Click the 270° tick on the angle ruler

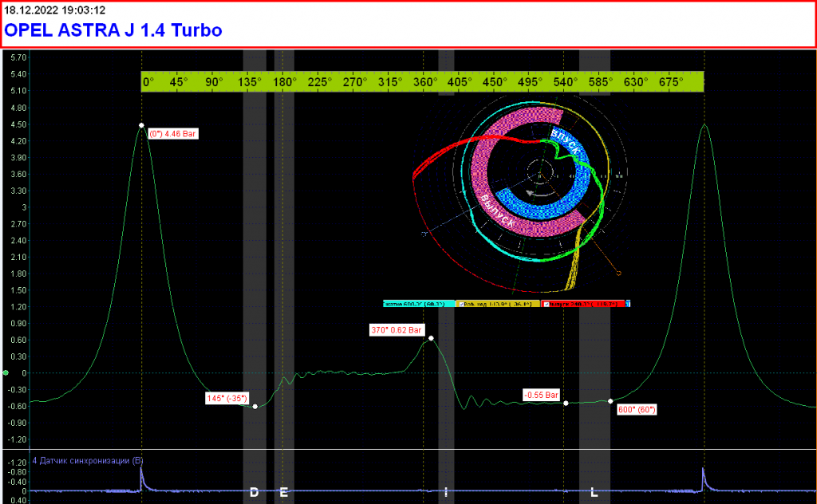(x=355, y=82)
